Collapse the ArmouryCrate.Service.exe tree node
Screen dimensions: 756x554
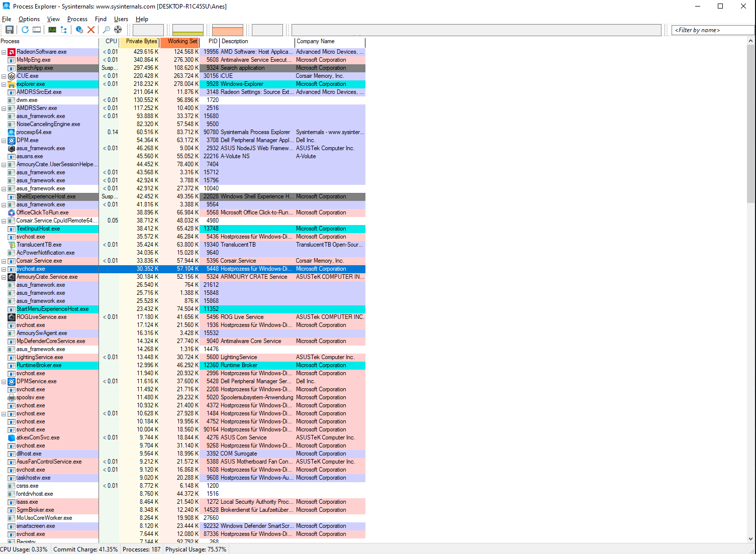(4, 277)
